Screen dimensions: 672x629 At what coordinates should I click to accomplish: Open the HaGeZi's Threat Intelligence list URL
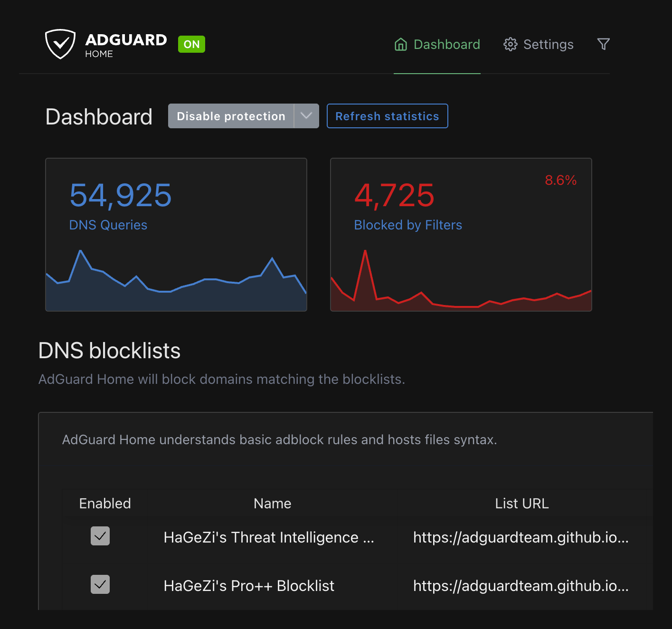pyautogui.click(x=521, y=537)
